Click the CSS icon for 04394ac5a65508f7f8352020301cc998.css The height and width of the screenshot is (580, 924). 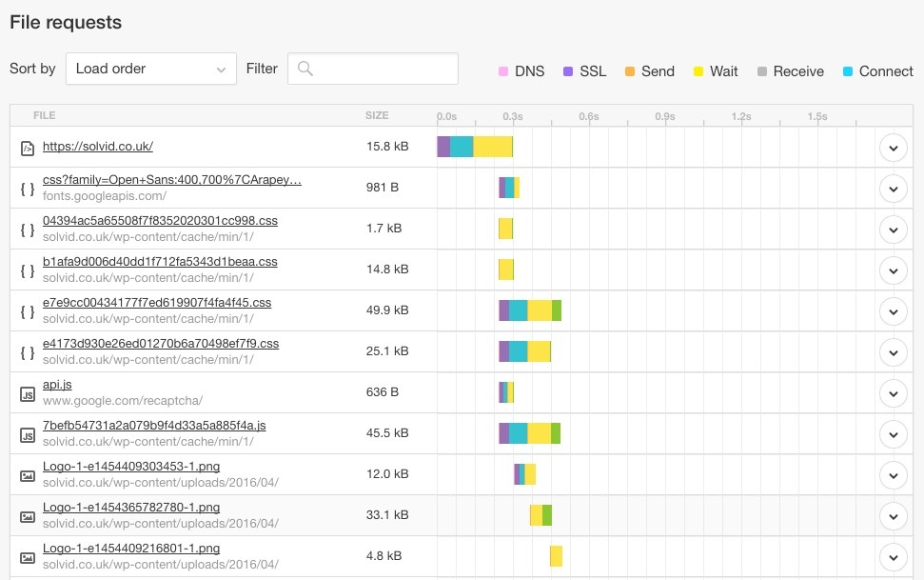click(x=27, y=230)
